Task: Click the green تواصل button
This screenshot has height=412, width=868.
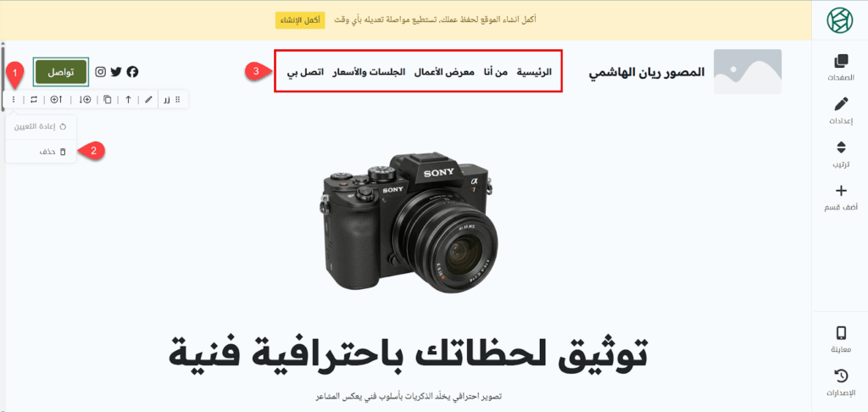Action: pyautogui.click(x=61, y=72)
